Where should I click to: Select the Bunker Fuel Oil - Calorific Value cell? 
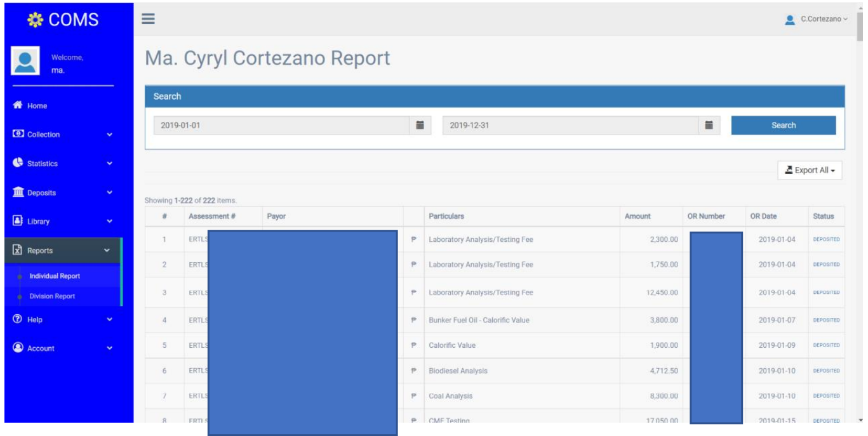[x=521, y=320]
